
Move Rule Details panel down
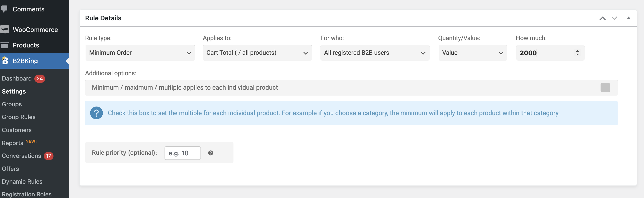tap(614, 18)
